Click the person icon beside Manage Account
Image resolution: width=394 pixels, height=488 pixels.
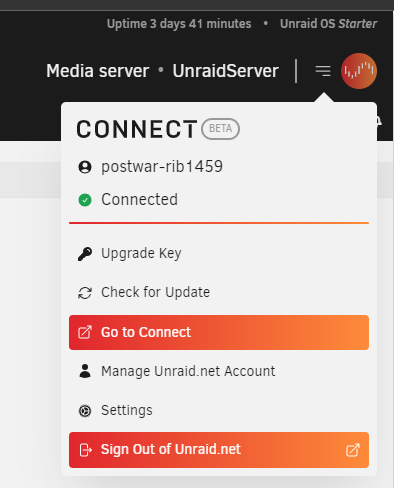tap(85, 371)
